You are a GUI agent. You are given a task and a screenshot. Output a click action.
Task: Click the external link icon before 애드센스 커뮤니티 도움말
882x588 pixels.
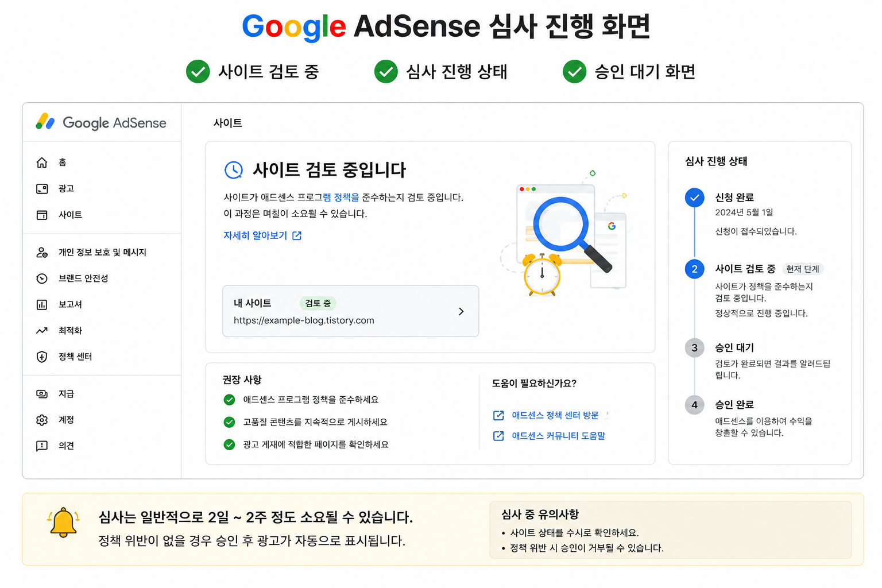(x=498, y=436)
